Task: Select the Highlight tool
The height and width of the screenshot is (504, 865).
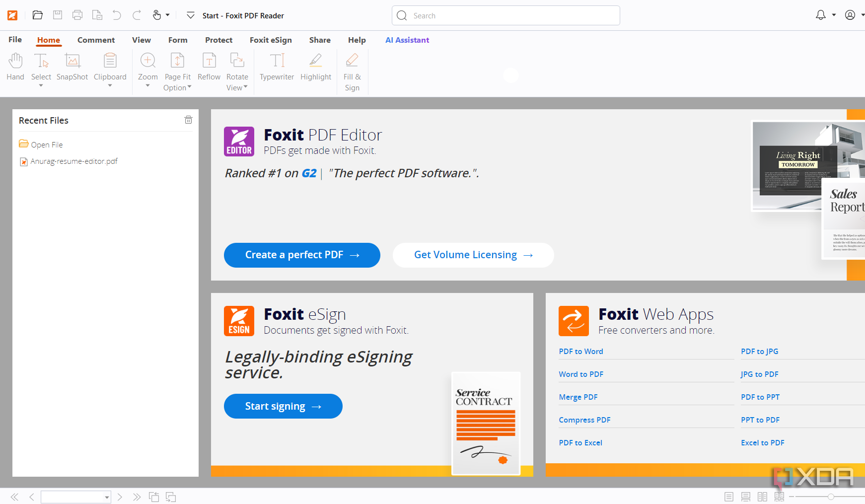Action: click(x=316, y=67)
